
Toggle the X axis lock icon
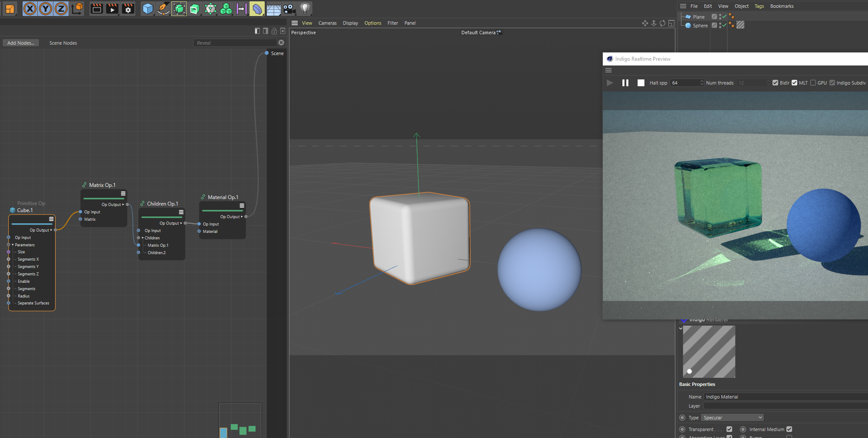pos(30,9)
